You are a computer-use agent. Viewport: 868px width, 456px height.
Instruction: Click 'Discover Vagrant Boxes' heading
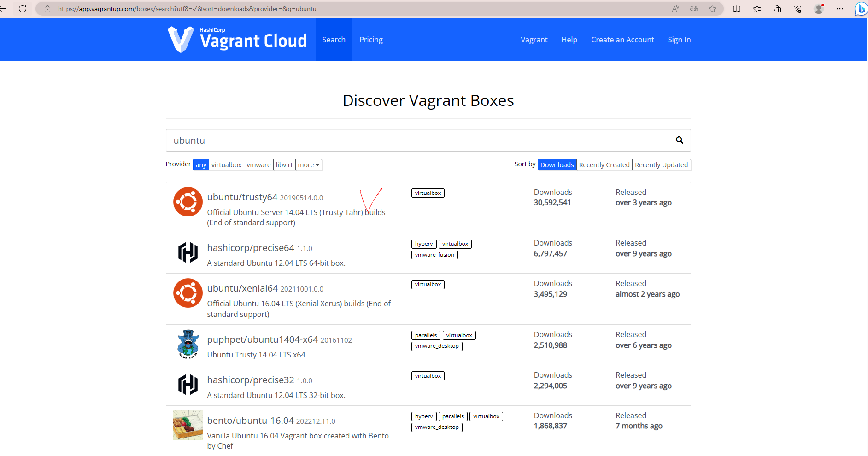428,100
